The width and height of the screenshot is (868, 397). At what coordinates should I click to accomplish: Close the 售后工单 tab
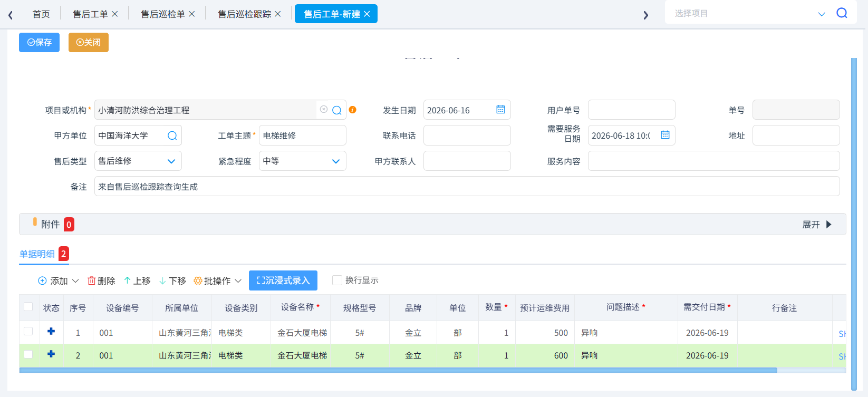[x=115, y=14]
